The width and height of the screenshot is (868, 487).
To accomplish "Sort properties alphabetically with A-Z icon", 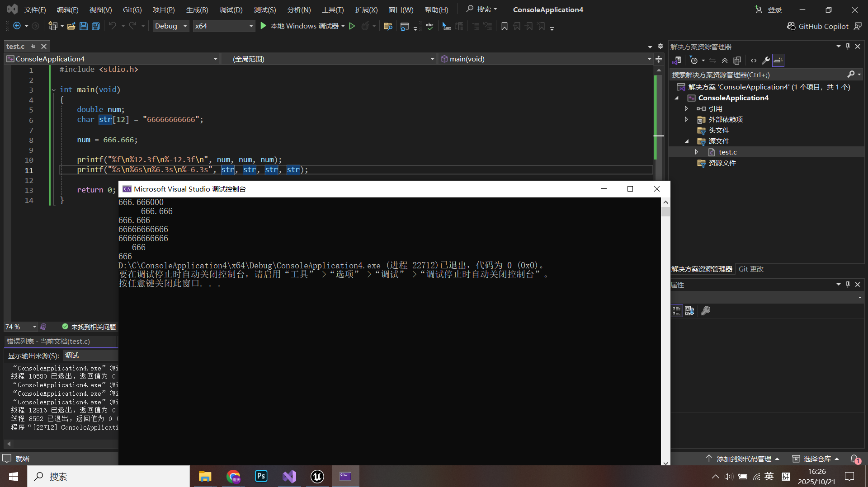I will (689, 311).
